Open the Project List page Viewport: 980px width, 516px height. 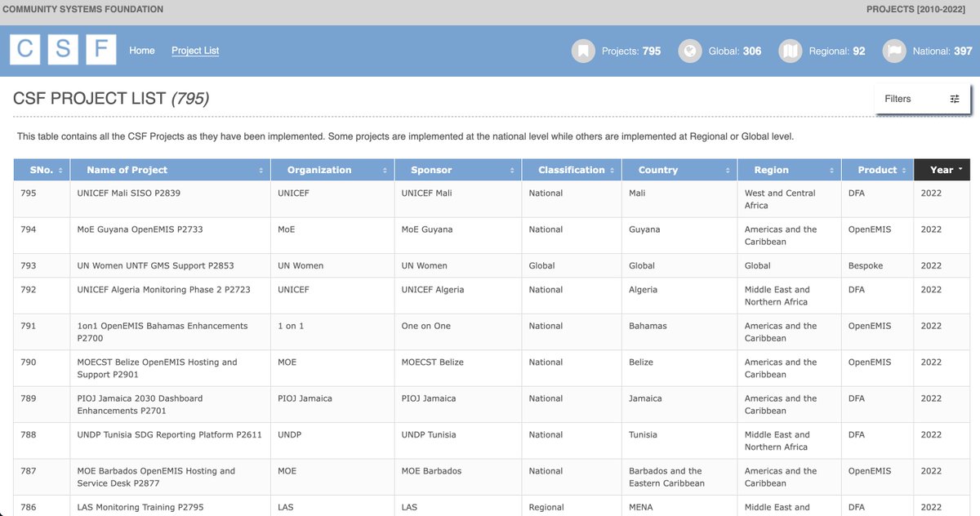[x=195, y=51]
